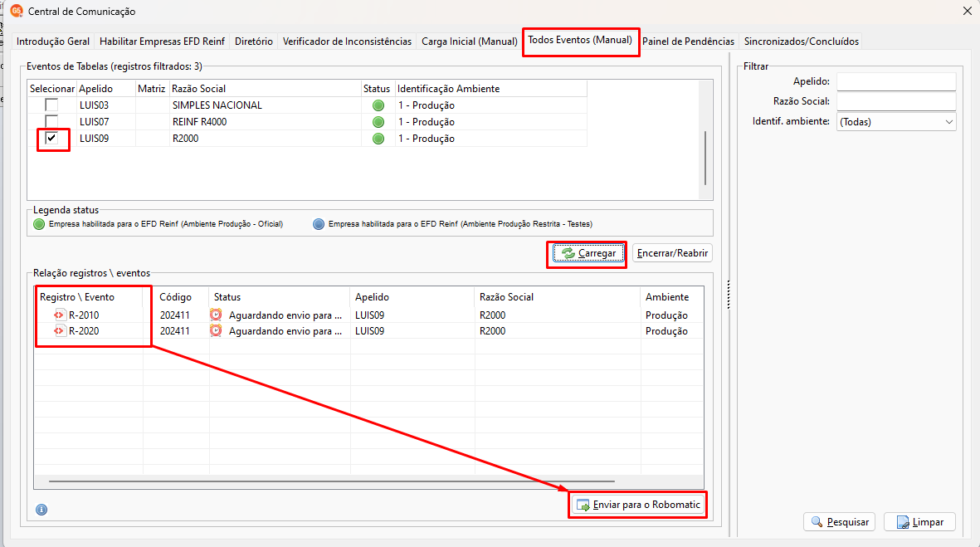This screenshot has width=980, height=547.
Task: Click the Pesquisar button
Action: (x=840, y=522)
